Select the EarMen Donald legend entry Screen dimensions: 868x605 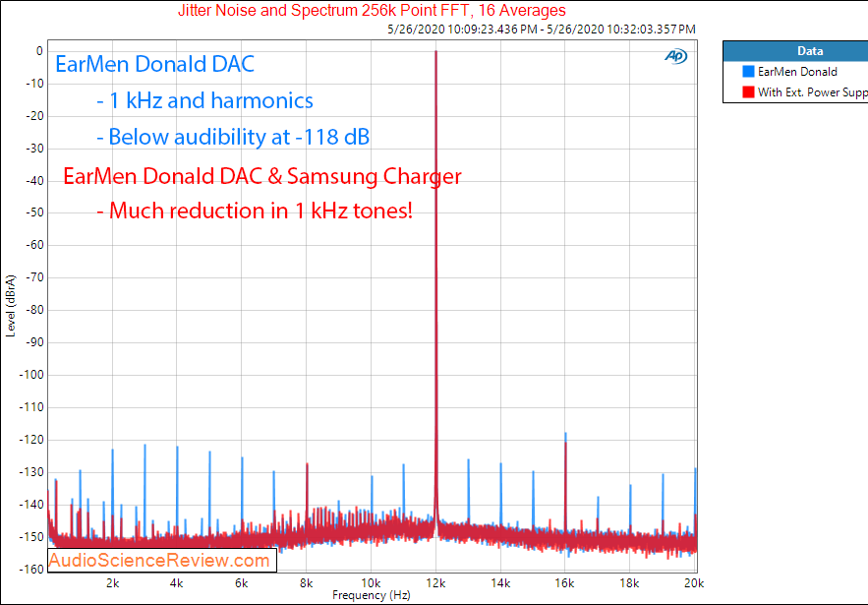pos(797,72)
